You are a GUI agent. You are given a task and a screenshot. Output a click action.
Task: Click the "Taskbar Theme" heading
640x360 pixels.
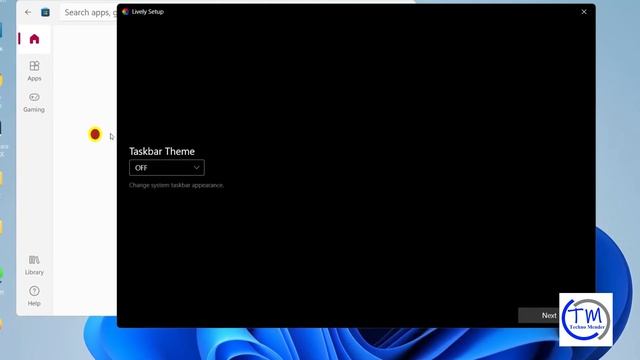[x=162, y=151]
